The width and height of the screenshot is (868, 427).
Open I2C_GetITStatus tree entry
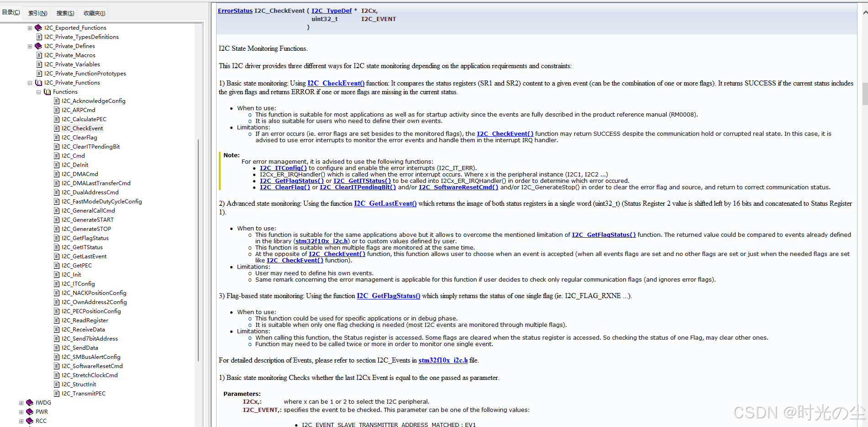(82, 247)
